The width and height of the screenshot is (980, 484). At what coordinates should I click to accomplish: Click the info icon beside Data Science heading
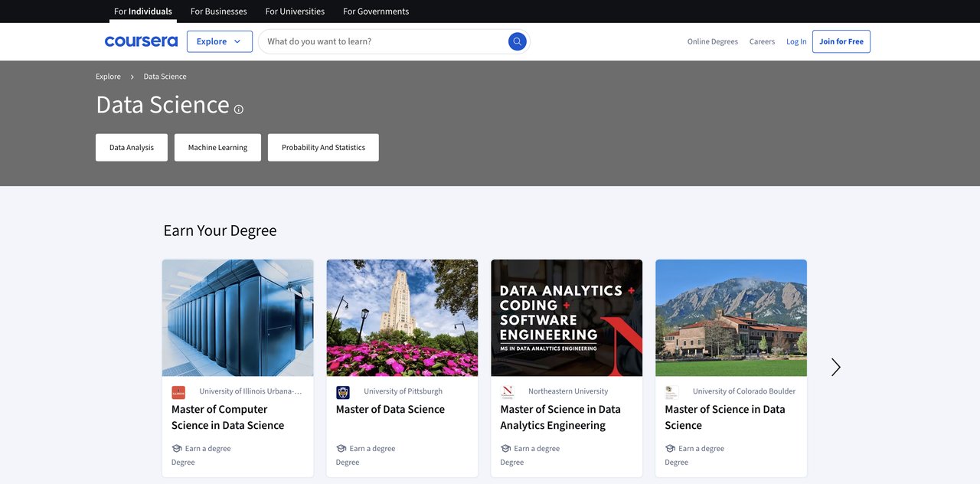[239, 110]
